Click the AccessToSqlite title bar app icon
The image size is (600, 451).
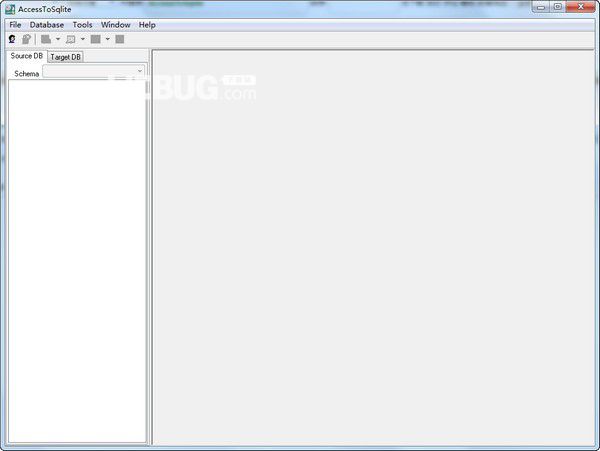(x=10, y=9)
